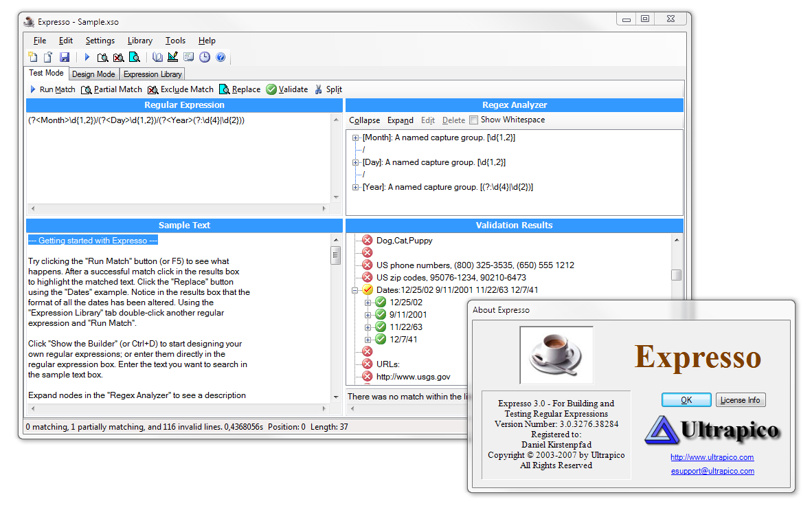This screenshot has width=812, height=506.
Task: Click the red X icon beside US zip codes
Action: tap(367, 277)
